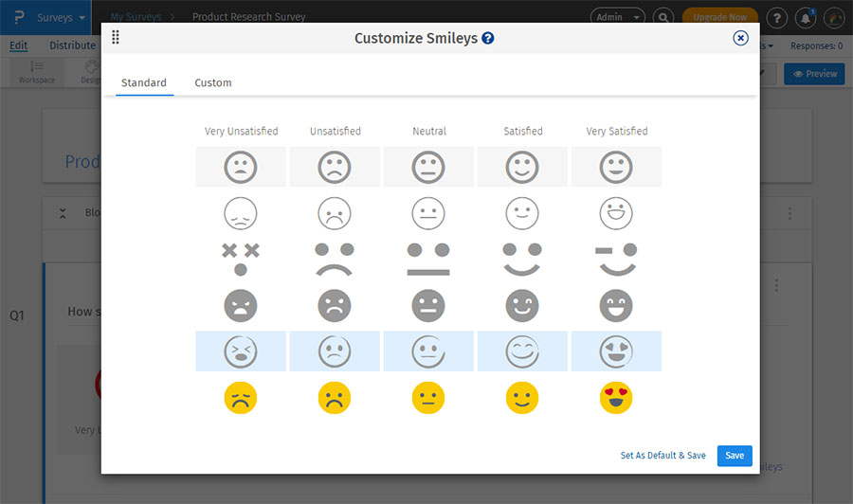Select the yellow heart-eyes Very Satisfied smiley
853x504 pixels.
point(616,398)
